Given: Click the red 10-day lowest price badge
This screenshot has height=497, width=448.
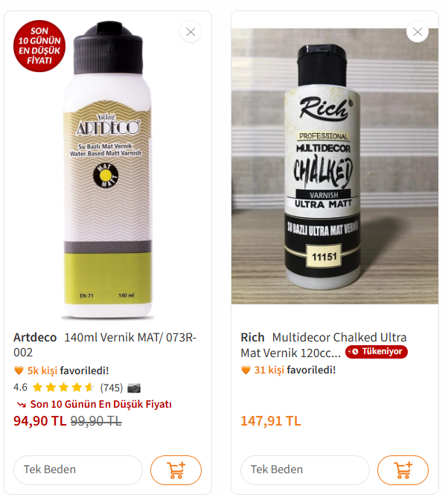Looking at the screenshot, I should coord(39,45).
